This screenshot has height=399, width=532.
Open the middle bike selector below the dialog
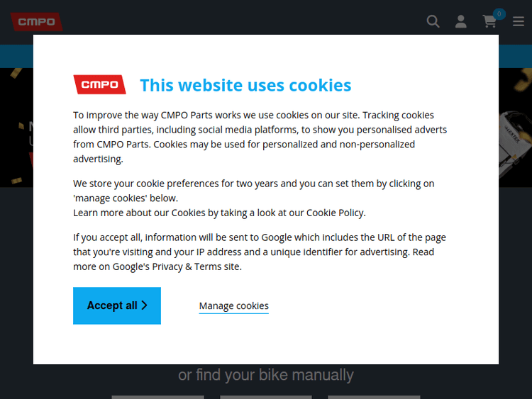coord(266,397)
